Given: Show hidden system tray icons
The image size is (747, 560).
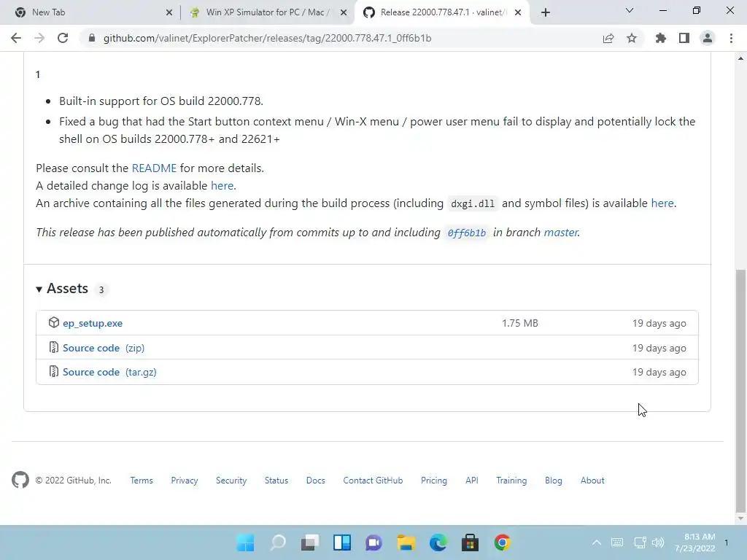Looking at the screenshot, I should click(597, 542).
